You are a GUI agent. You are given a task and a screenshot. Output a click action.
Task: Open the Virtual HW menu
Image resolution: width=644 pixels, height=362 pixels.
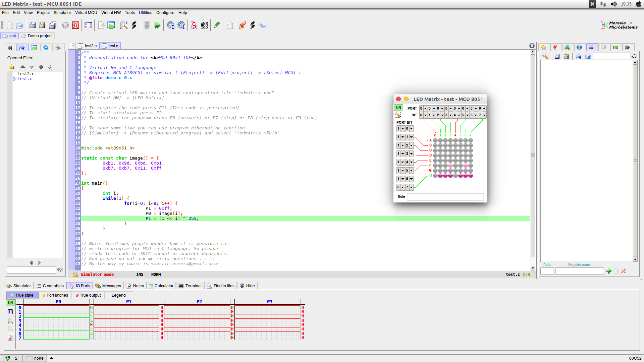111,13
